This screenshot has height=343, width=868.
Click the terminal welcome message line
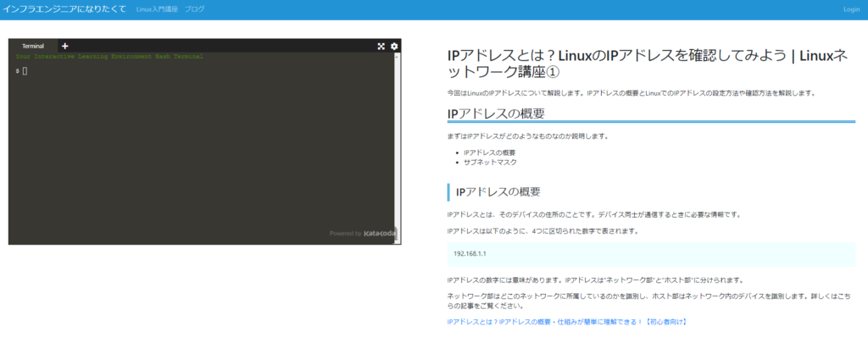click(x=109, y=57)
